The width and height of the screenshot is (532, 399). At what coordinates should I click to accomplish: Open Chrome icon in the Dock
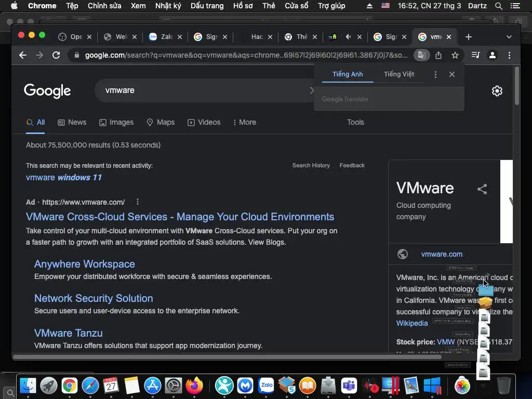pos(70,385)
